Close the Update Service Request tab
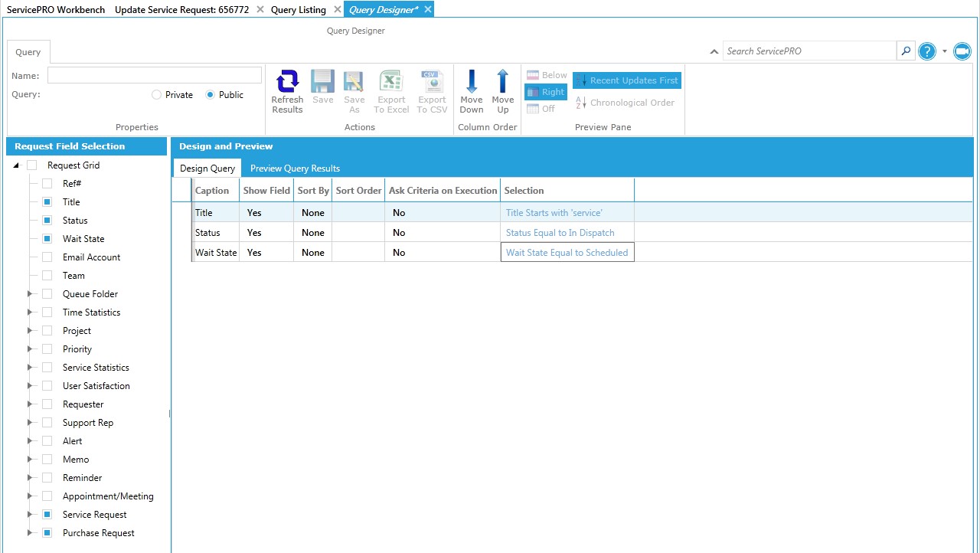Viewport: 980px width, 553px height. [260, 9]
